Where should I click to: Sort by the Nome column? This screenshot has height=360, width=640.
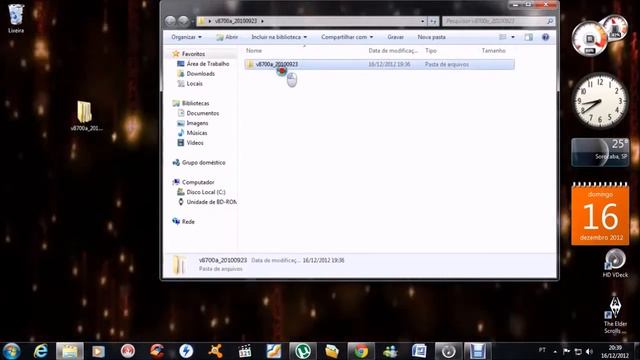[254, 51]
